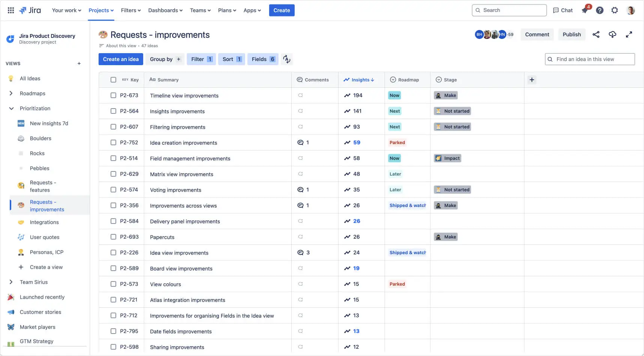The height and width of the screenshot is (356, 644).
Task: Open the Filters dropdown menu
Action: pyautogui.click(x=131, y=10)
